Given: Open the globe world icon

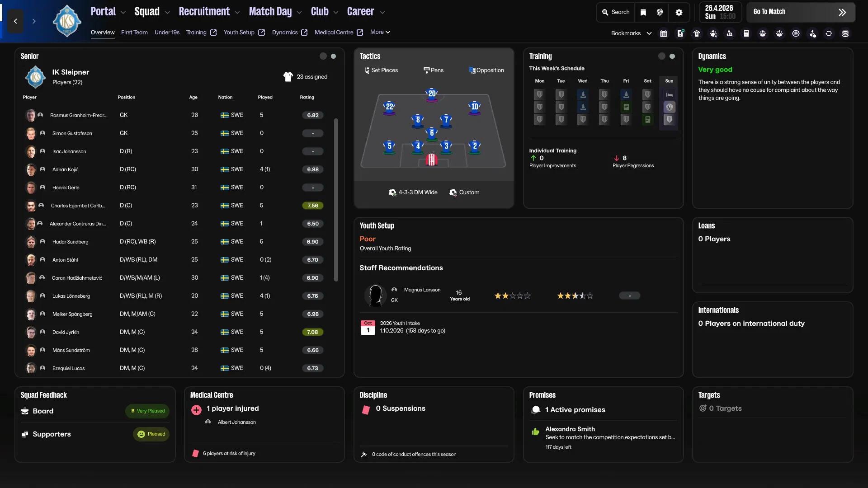Looking at the screenshot, I should [660, 12].
